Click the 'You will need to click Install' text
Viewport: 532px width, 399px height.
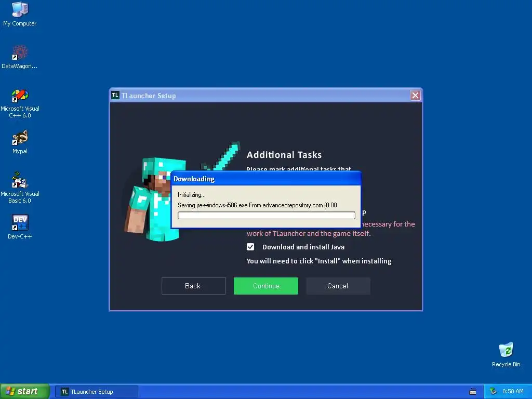coord(318,261)
